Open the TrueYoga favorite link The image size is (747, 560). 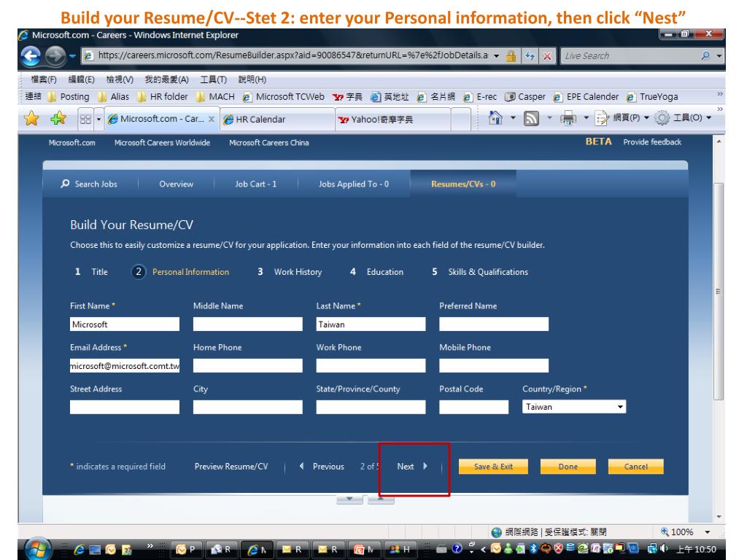(x=652, y=97)
